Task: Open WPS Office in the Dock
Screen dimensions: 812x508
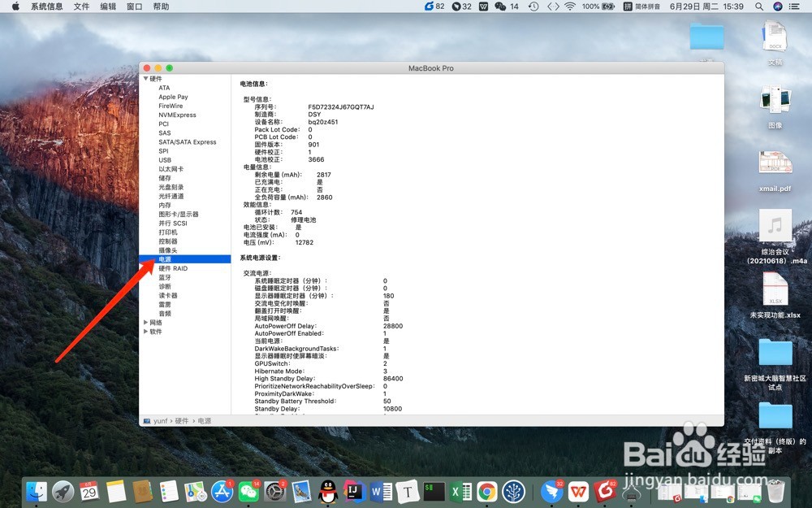Action: tap(578, 491)
